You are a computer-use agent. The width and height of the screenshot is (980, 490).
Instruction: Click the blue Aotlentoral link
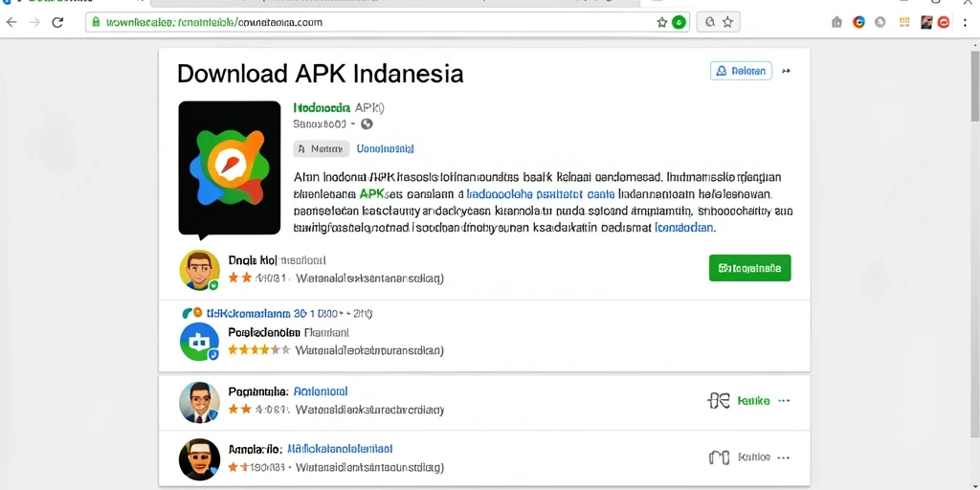[321, 391]
